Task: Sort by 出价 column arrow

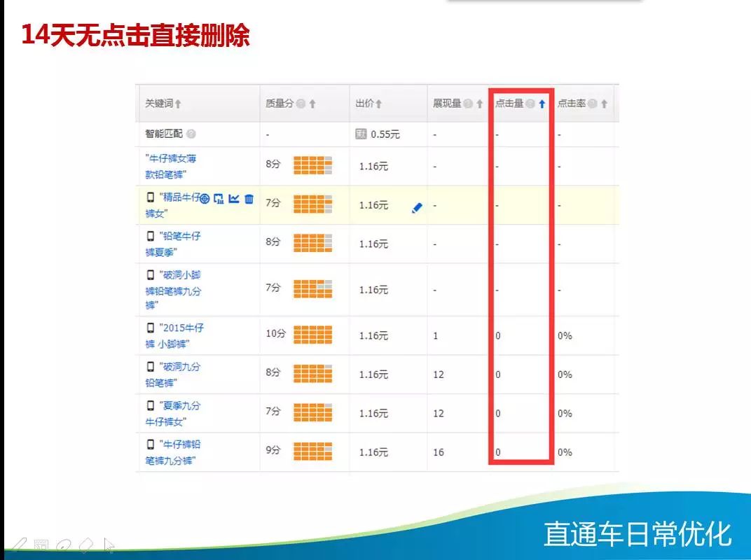Action: pyautogui.click(x=378, y=104)
